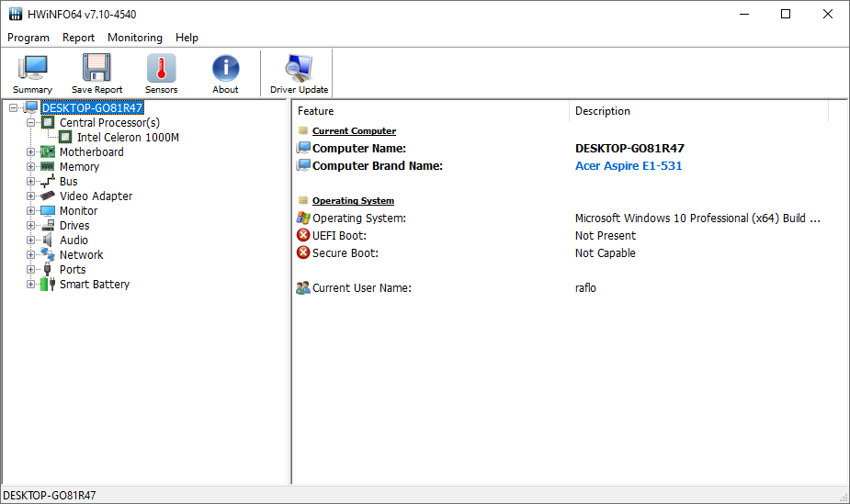
Task: Select the Microsoft Windows 10 Professional value
Action: pyautogui.click(x=697, y=218)
